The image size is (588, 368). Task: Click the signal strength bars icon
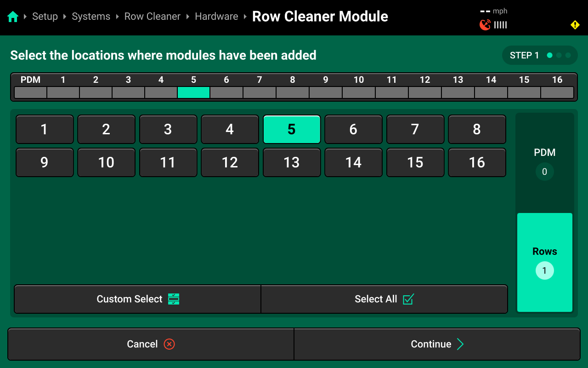coord(501,25)
